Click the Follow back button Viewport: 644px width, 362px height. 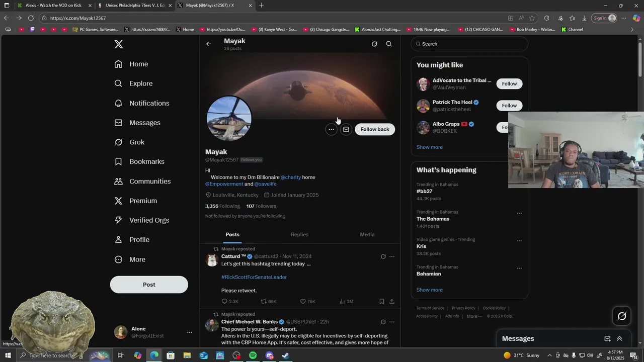(x=375, y=129)
